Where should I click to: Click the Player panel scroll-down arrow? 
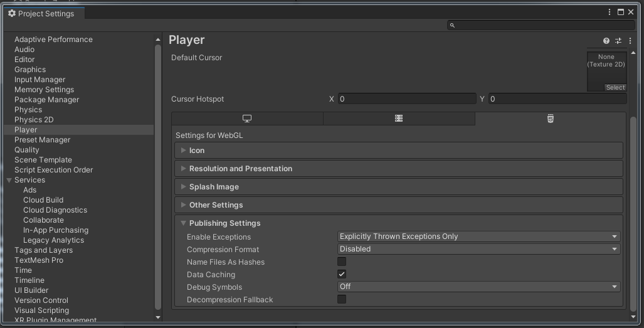(633, 317)
